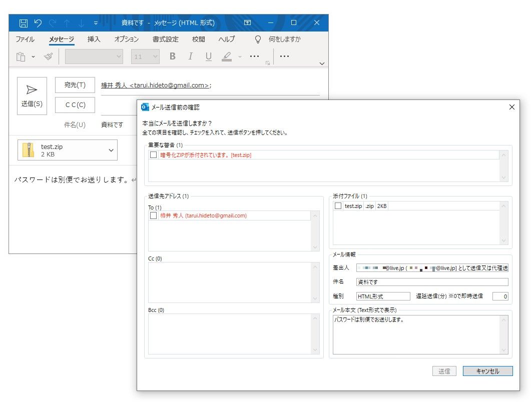Click the next item down arrow
Viewport: 532px width, 402px height.
(x=82, y=23)
